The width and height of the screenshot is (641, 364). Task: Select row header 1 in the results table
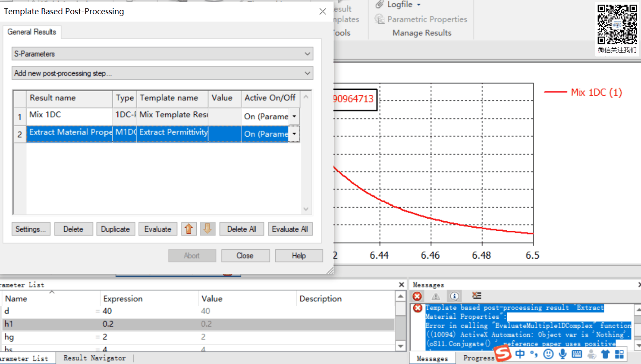pyautogui.click(x=20, y=116)
